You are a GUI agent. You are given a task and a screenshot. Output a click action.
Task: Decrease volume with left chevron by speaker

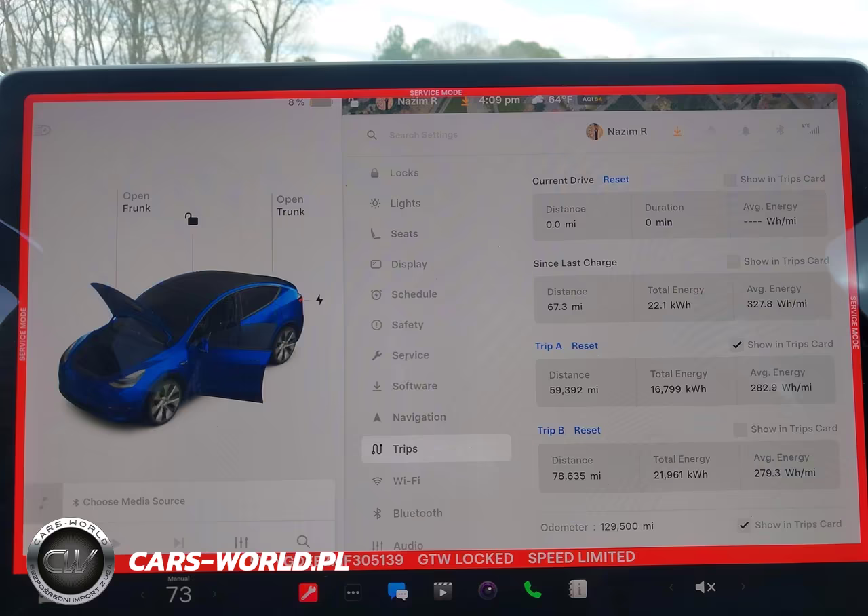671,587
